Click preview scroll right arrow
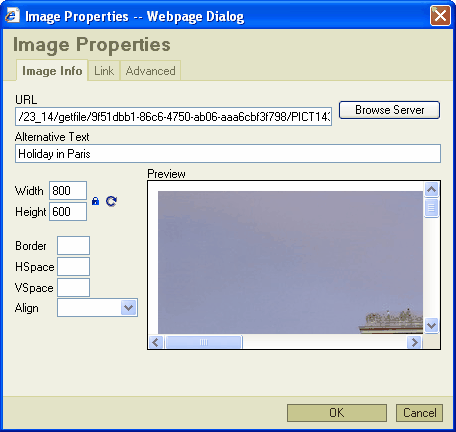Screen dimensions: 456x432 pyautogui.click(x=414, y=342)
